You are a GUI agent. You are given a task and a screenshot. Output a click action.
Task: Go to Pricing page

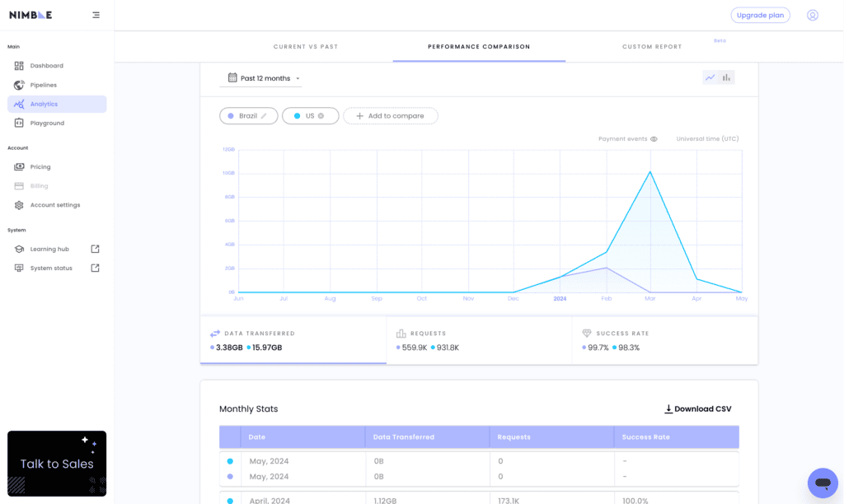coord(57,166)
